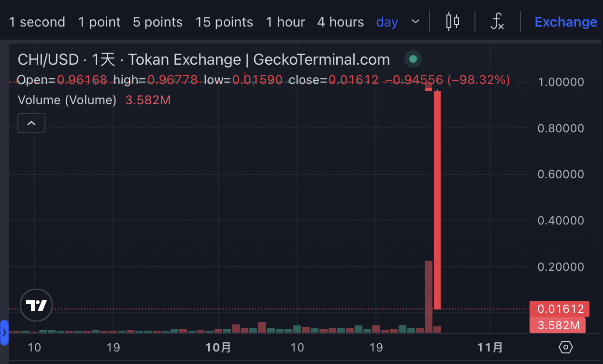Click the indicators fx icon
This screenshot has width=603, height=364.
tap(497, 21)
